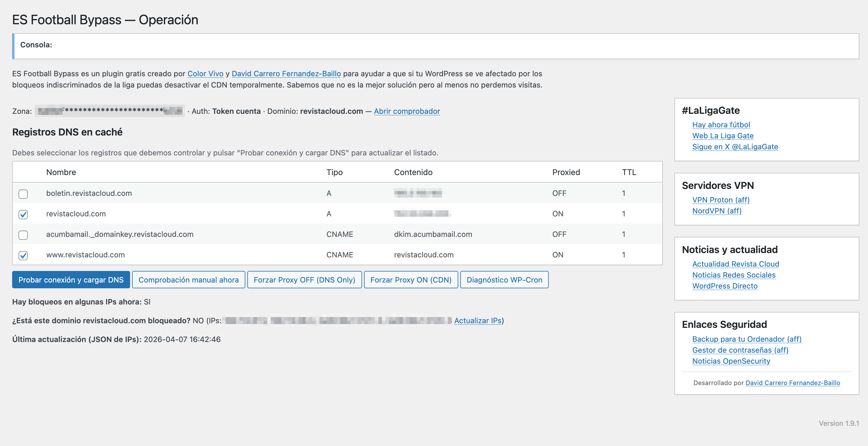Screen dimensions: 868x446
Task: Click the Probar conexión y cargar DNS button
Action: 71,280
